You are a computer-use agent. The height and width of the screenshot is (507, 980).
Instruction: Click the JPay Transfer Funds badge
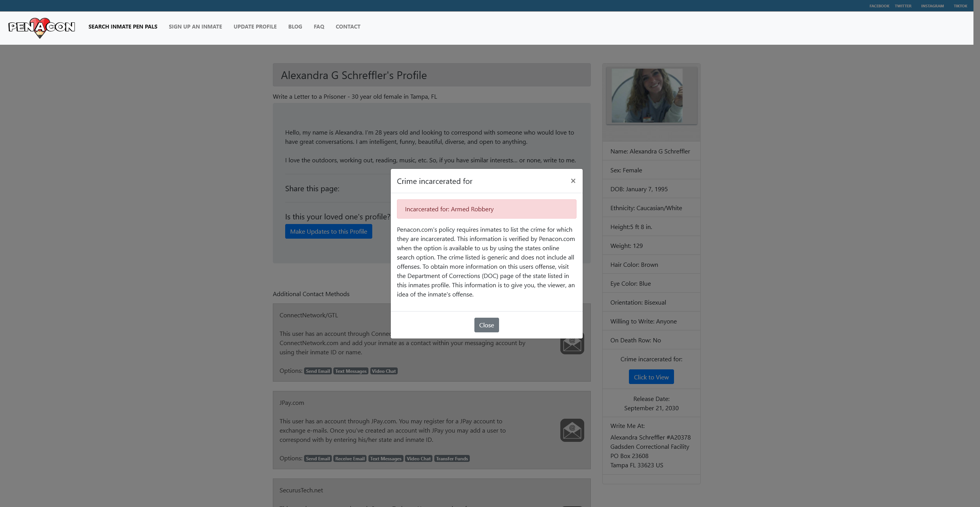point(452,458)
